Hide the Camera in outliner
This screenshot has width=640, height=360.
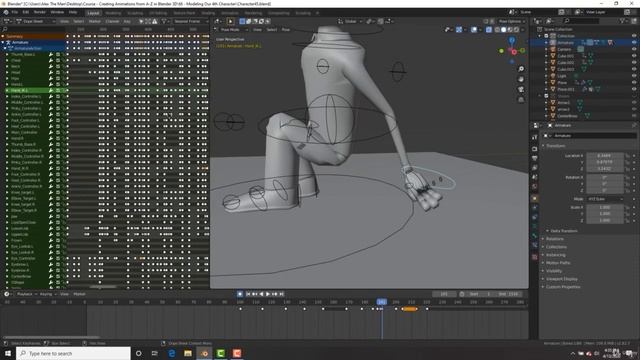pyautogui.click(x=634, y=49)
